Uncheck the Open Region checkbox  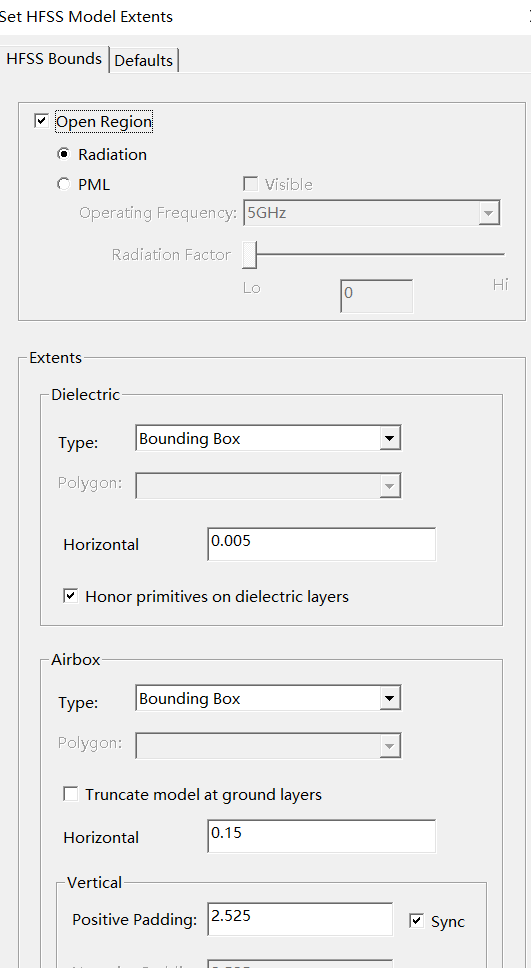tap(41, 121)
